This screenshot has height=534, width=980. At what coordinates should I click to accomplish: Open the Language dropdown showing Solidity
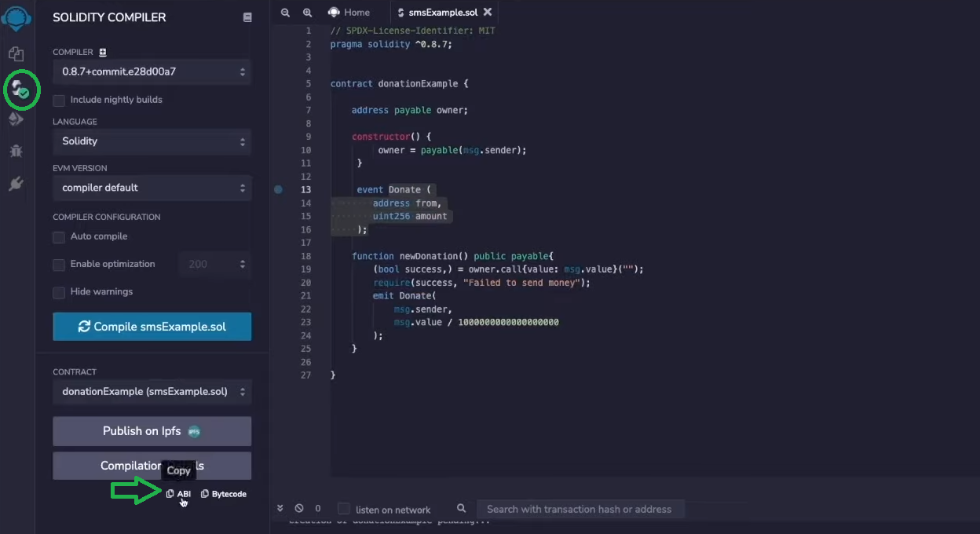click(x=152, y=141)
